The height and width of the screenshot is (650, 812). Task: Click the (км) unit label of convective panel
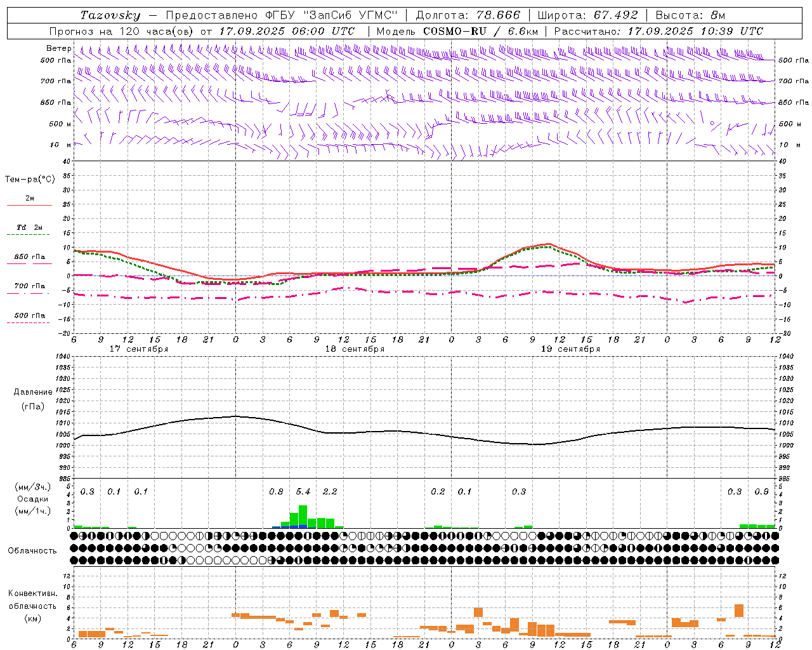[32, 618]
